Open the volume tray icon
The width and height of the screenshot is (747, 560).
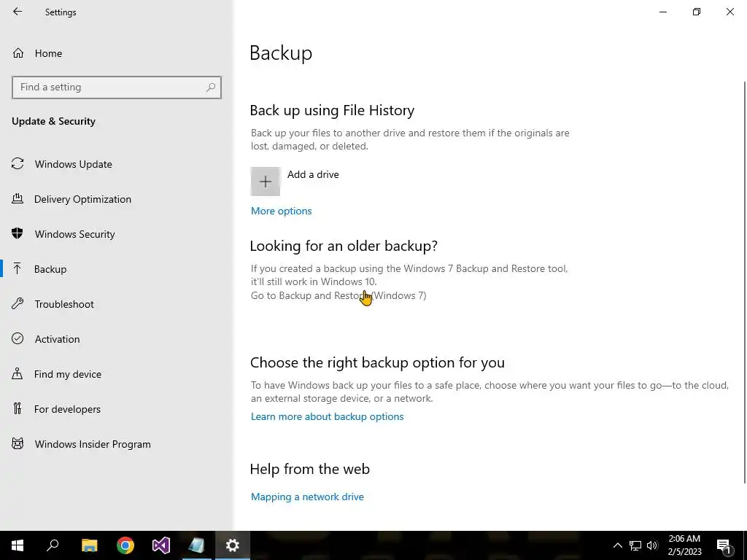click(652, 545)
